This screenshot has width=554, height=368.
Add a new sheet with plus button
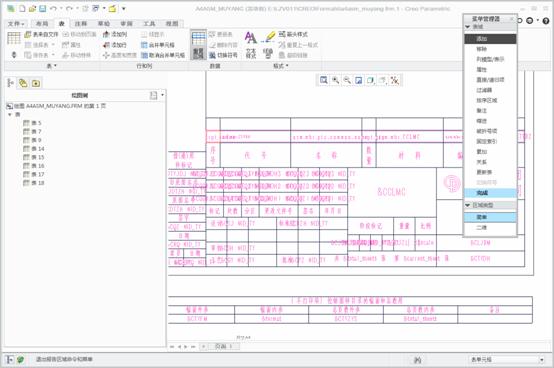(x=204, y=346)
